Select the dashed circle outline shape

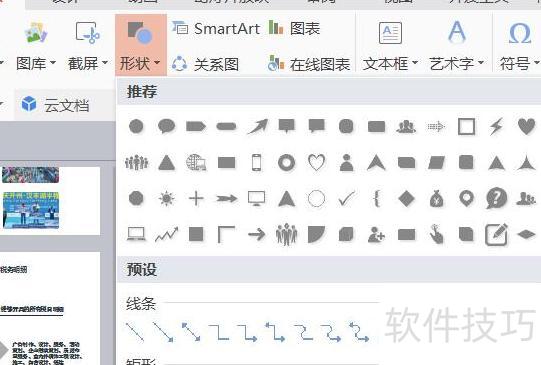click(316, 199)
